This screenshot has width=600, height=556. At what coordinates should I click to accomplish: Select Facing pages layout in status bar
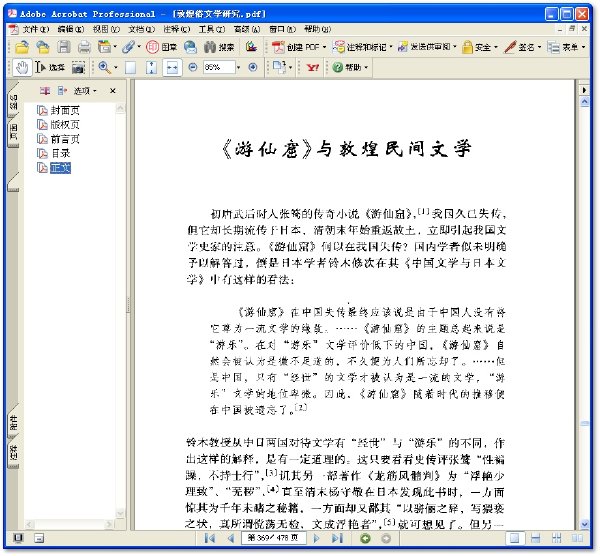click(x=577, y=538)
